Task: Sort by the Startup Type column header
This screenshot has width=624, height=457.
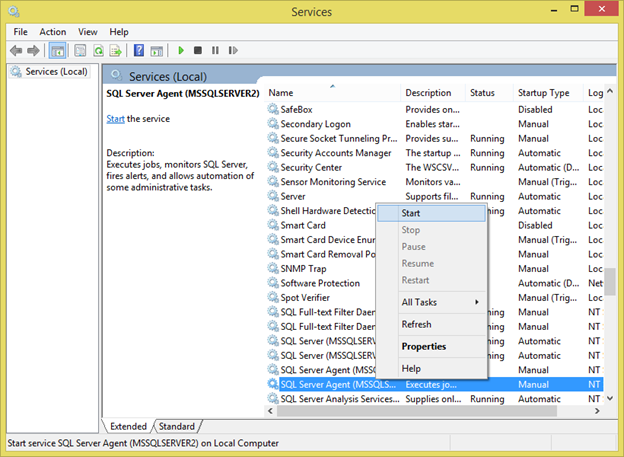Action: (x=543, y=93)
